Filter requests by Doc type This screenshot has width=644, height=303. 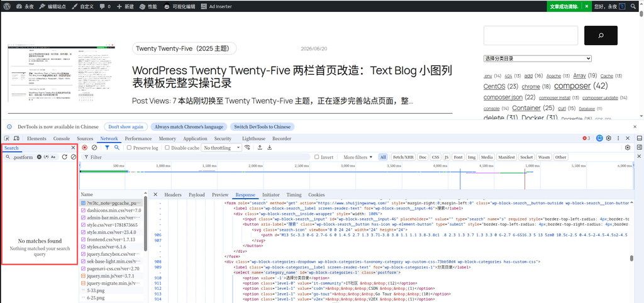(423, 157)
